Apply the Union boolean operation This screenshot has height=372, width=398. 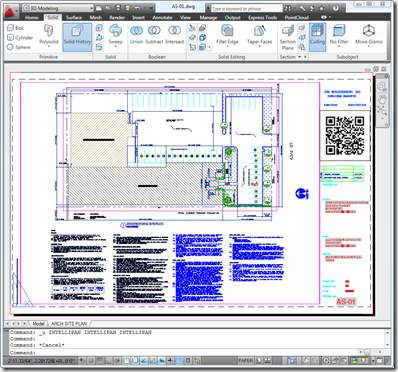click(x=136, y=35)
